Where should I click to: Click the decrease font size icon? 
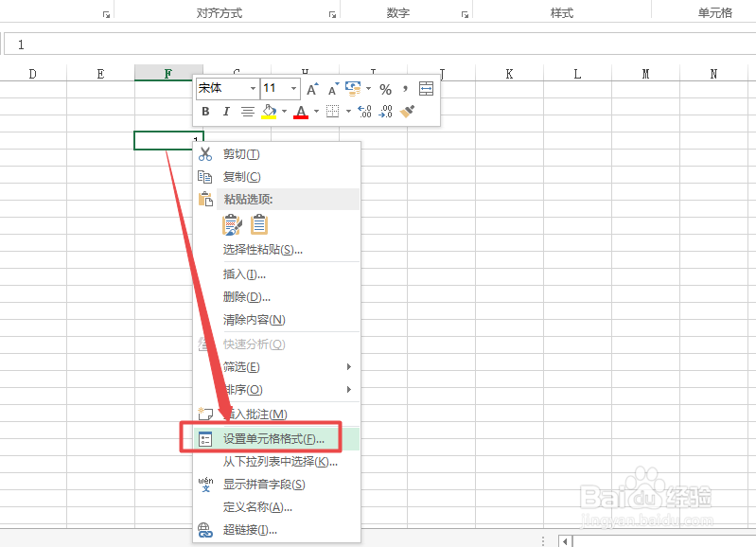click(334, 89)
